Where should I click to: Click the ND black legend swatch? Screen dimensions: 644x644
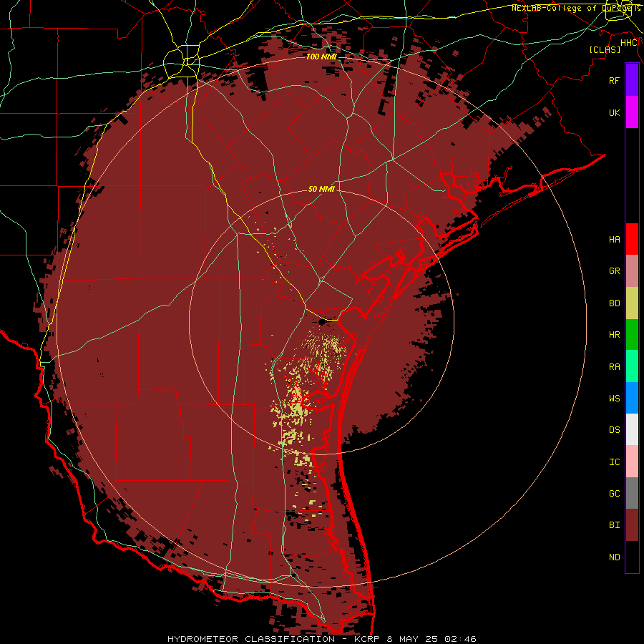point(632,557)
